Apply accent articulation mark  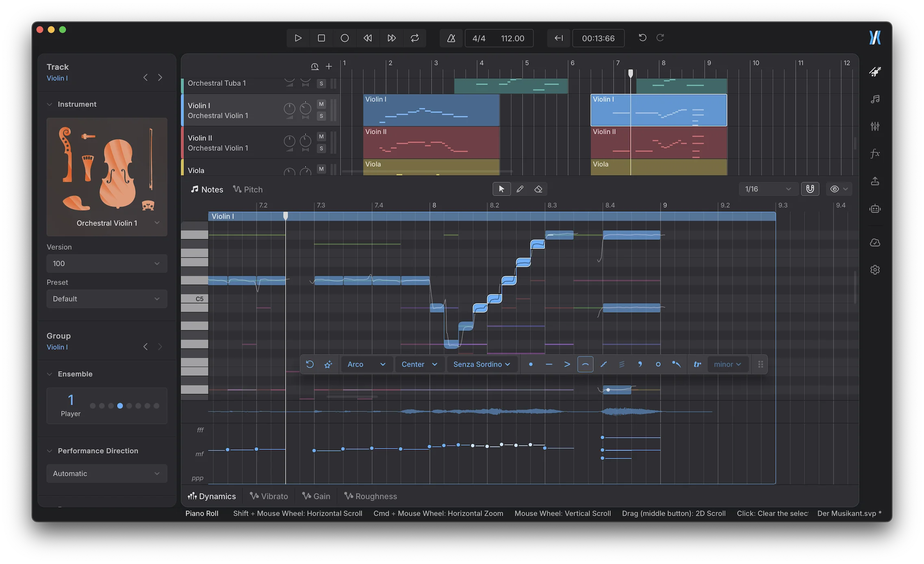pos(567,364)
